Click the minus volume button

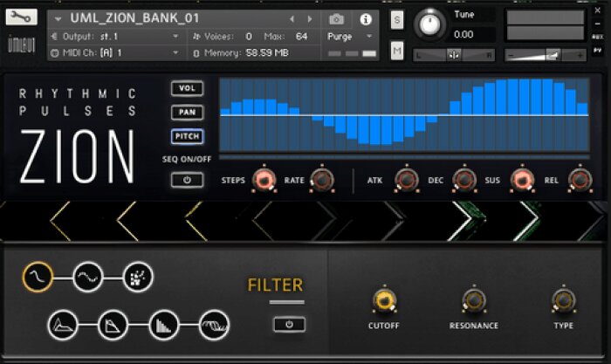(511, 56)
